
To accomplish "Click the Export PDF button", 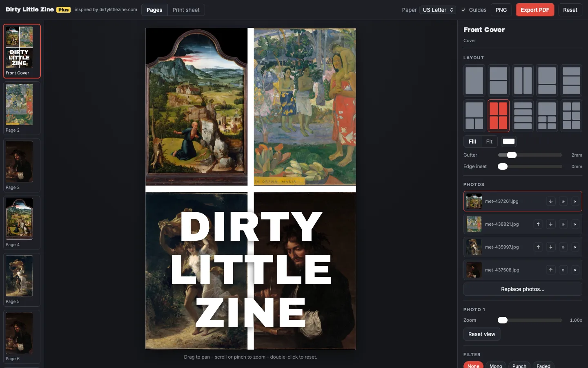I will [535, 10].
